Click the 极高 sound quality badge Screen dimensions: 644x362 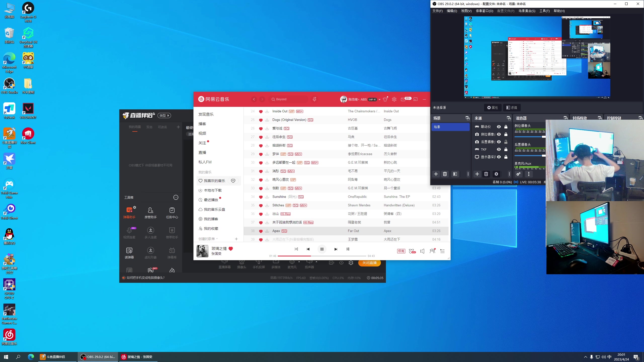401,251
